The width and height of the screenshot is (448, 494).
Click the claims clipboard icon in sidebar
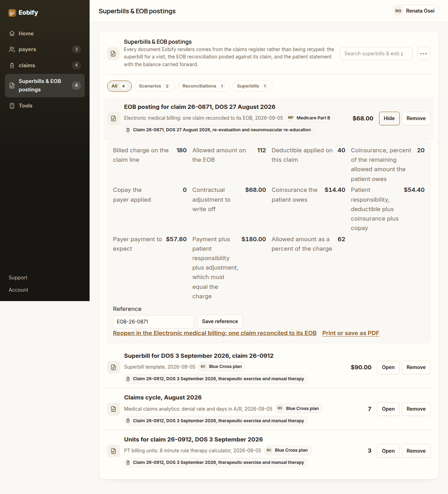[12, 65]
